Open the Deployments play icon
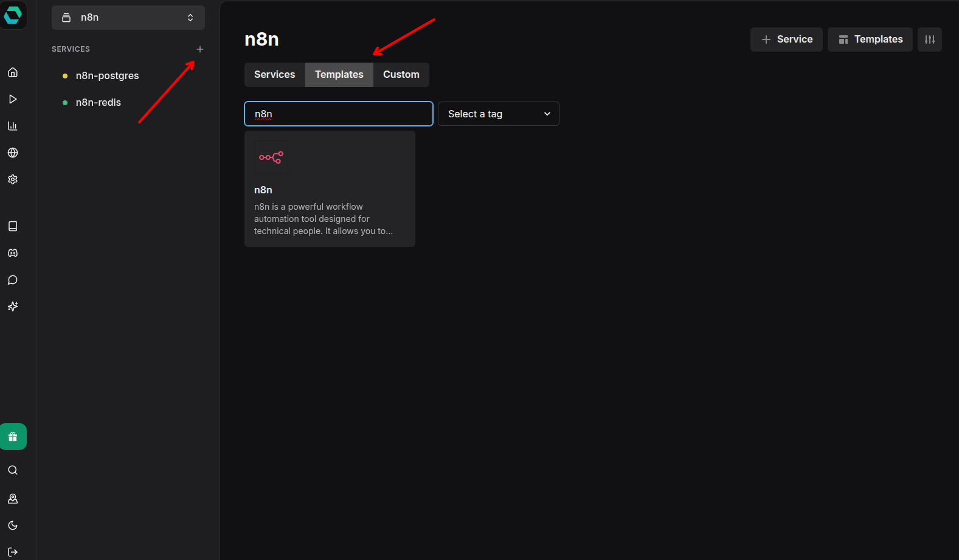Screen dimensions: 959x560 point(13,99)
